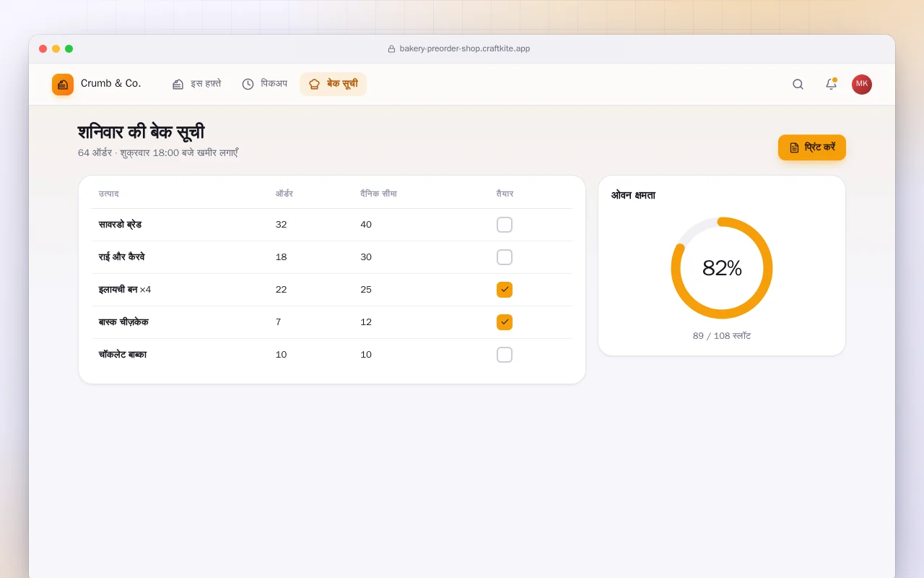Click order count 32 for सावरडो ब्रेड
The image size is (924, 578).
point(281,225)
